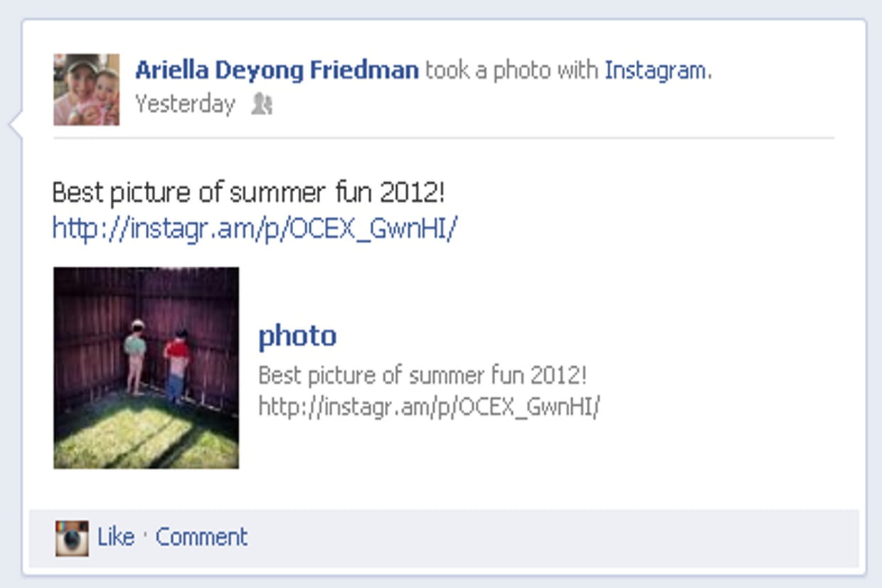882x588 pixels.
Task: Open the blue instagr.am URL in post
Action: click(255, 228)
